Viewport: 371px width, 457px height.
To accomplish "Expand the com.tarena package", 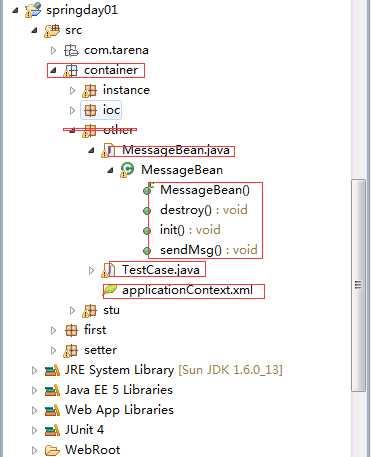I will (53, 50).
